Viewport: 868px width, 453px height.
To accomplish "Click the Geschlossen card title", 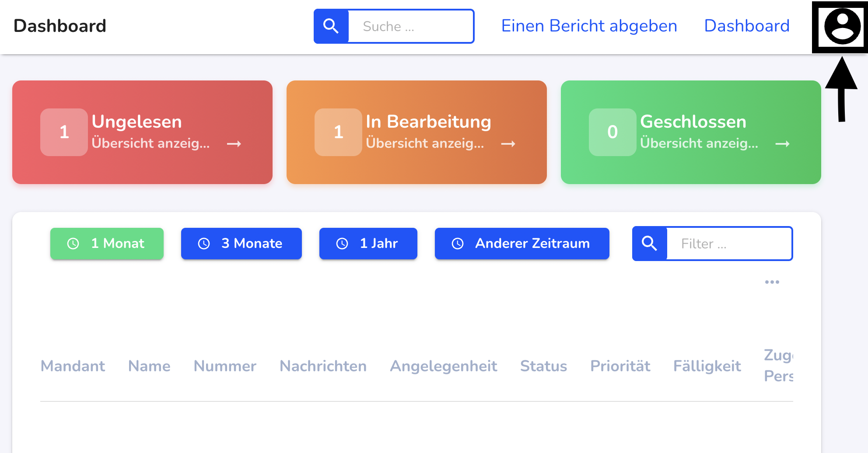I will (x=693, y=122).
